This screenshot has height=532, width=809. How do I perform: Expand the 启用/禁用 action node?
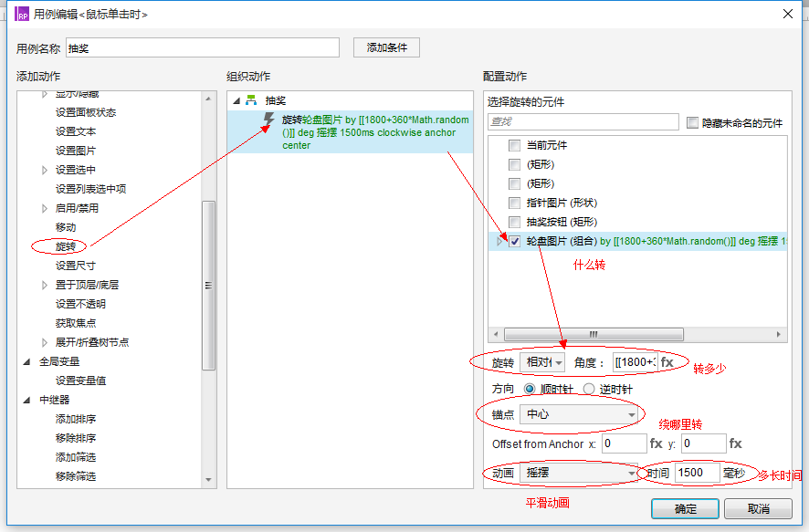45,208
